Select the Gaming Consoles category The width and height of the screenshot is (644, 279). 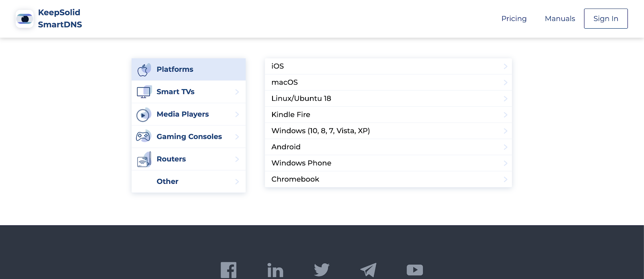tap(188, 137)
